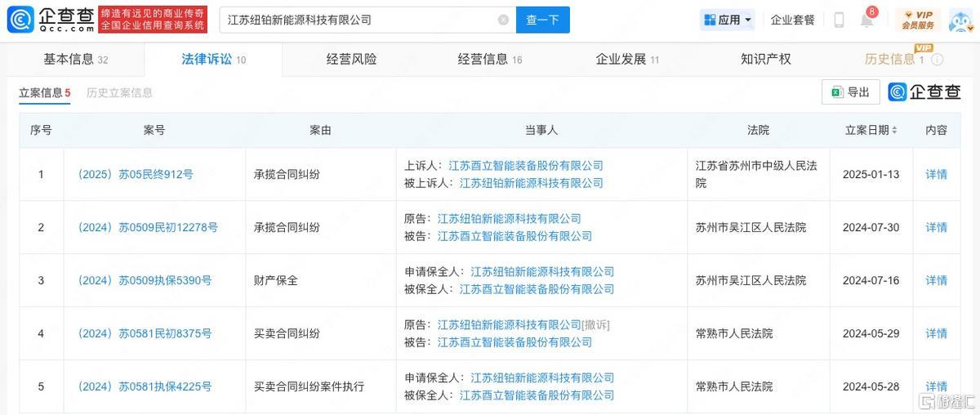
Task: Clear the search box with the X icon
Action: coord(503,20)
